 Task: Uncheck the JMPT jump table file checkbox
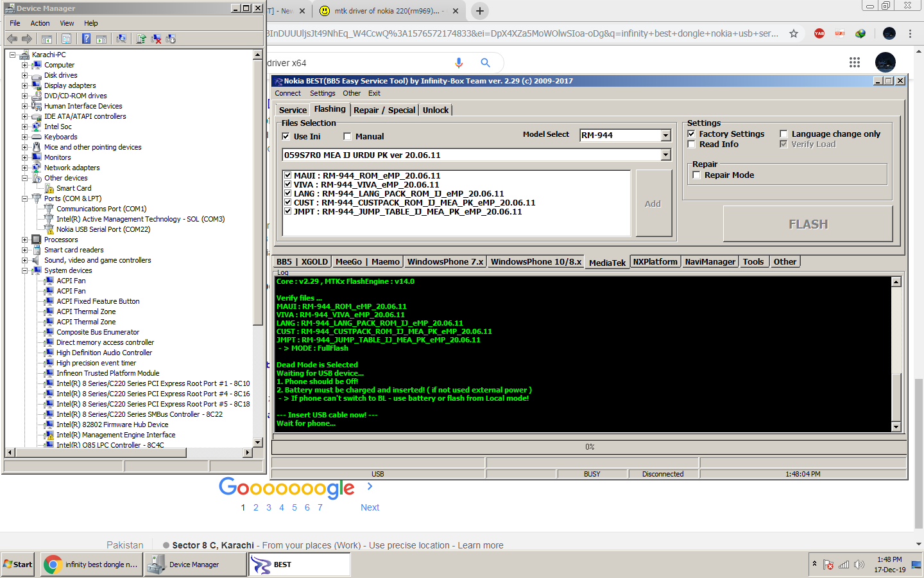[x=288, y=211]
